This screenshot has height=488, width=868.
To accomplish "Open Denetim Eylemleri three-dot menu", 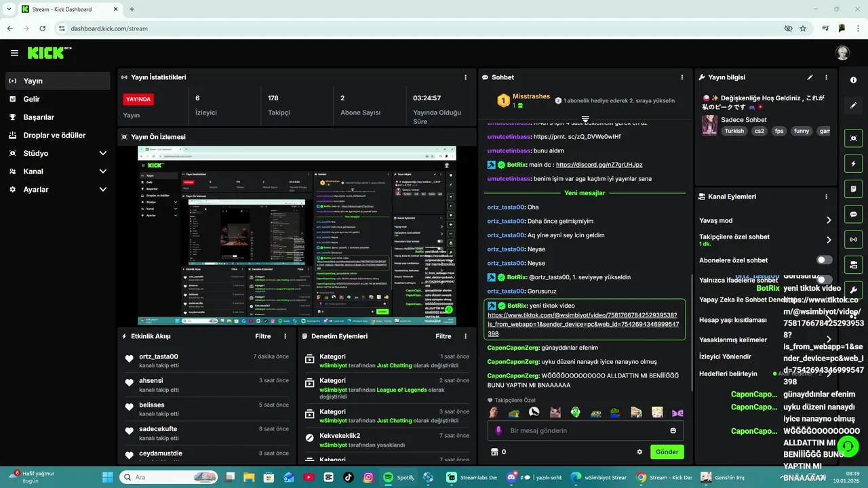I will coord(465,336).
